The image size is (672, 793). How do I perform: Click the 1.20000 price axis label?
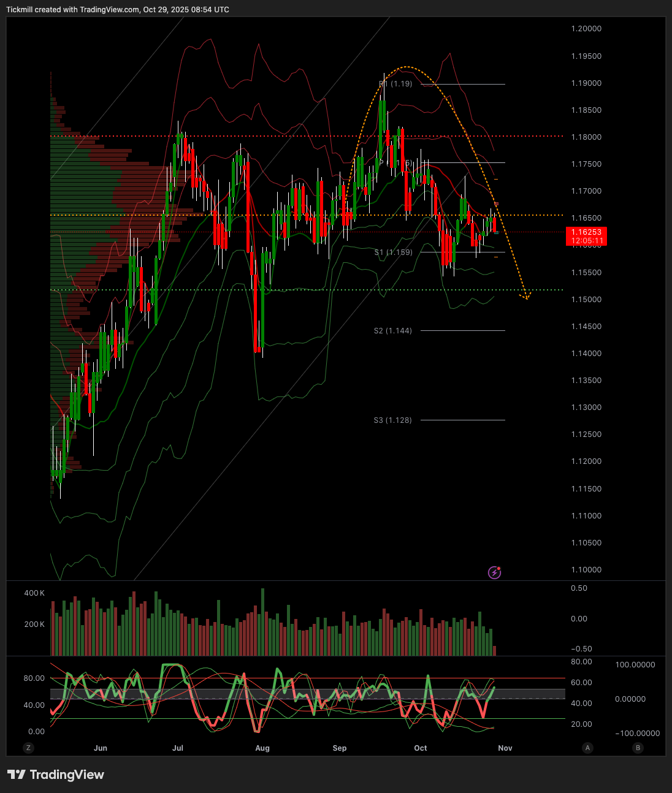coord(586,29)
